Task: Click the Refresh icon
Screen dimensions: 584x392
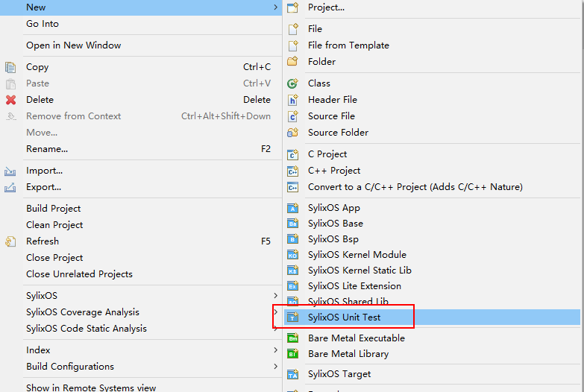Action: pyautogui.click(x=10, y=241)
